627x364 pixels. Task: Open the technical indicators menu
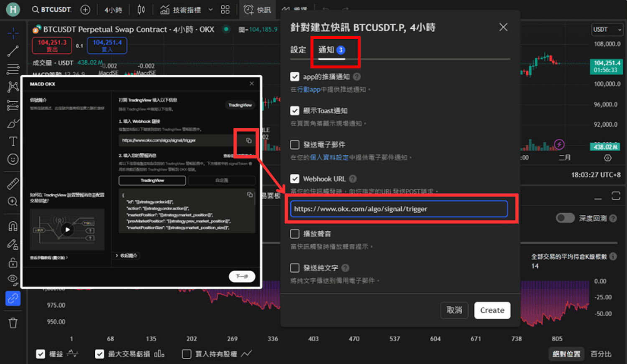pyautogui.click(x=181, y=10)
